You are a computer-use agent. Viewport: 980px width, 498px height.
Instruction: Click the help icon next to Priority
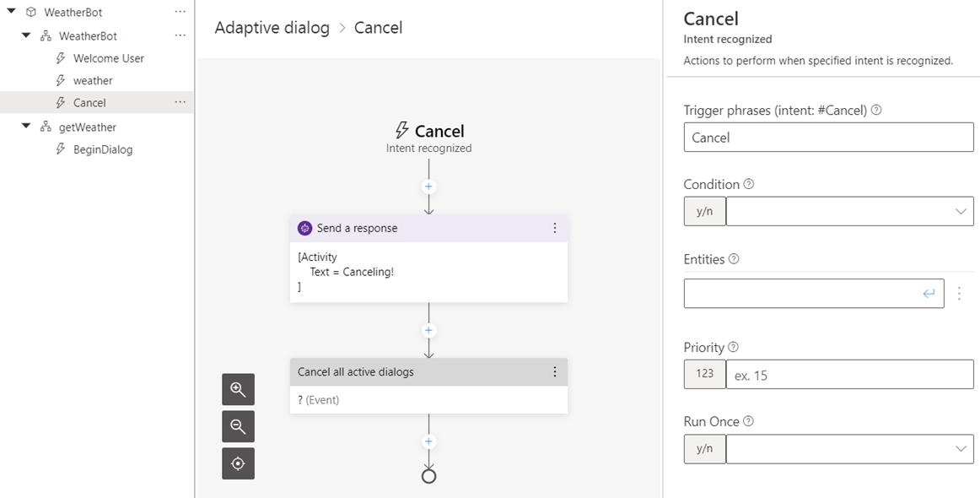[x=733, y=348]
